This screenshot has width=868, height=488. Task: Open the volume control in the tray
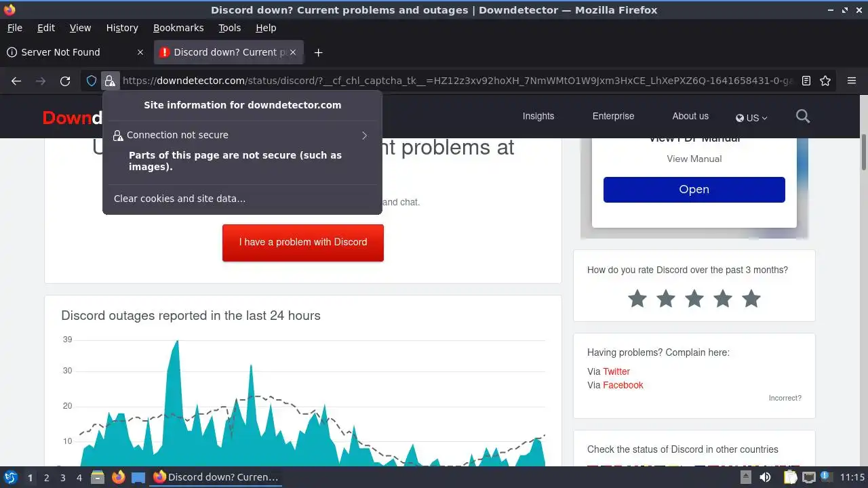765,477
